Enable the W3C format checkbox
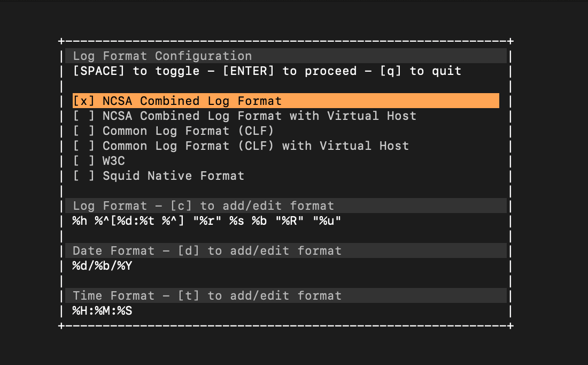Image resolution: width=588 pixels, height=365 pixels. coord(83,161)
